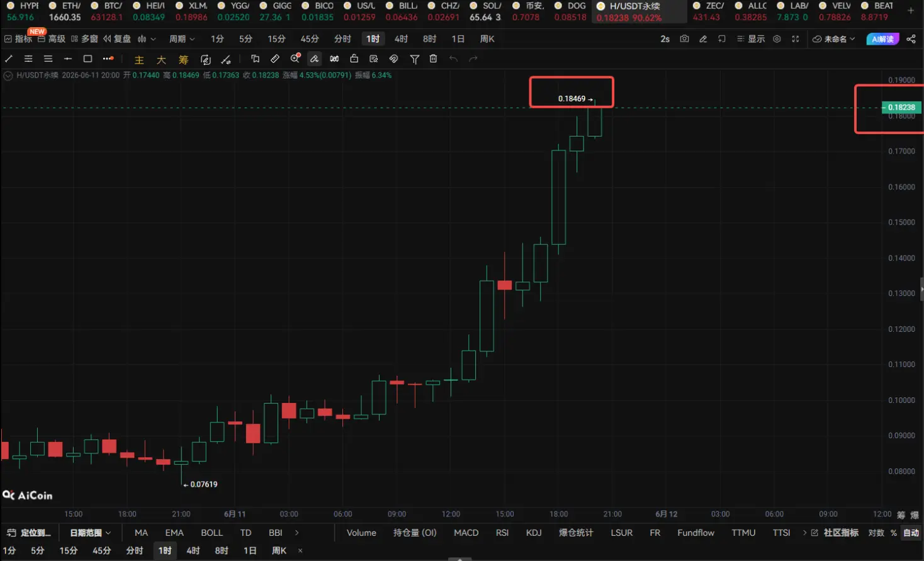The height and width of the screenshot is (561, 924).
Task: Click the 高级 advanced button
Action: [x=52, y=39]
